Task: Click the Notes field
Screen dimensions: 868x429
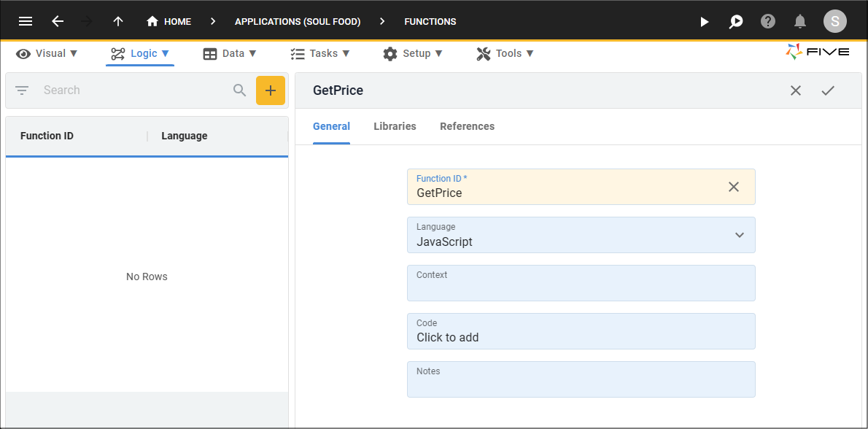Action: pyautogui.click(x=581, y=379)
